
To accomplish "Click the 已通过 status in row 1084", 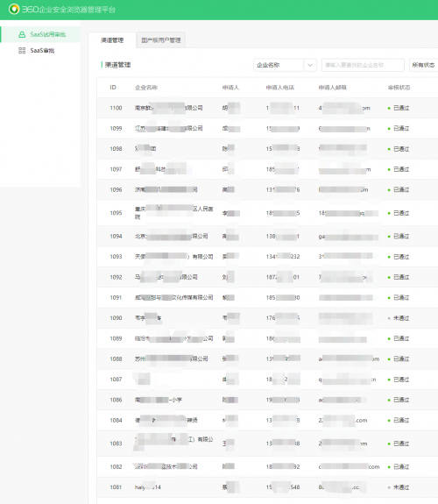I will click(x=399, y=420).
